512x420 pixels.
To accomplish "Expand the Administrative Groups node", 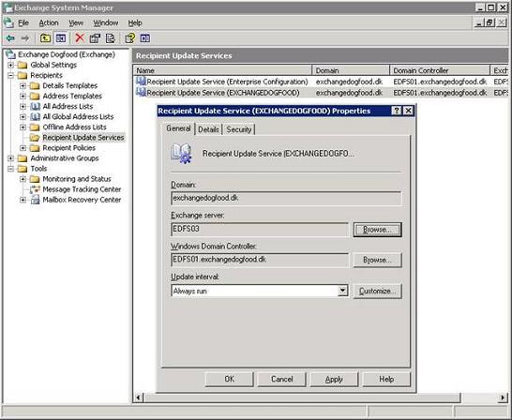I will pos(10,158).
